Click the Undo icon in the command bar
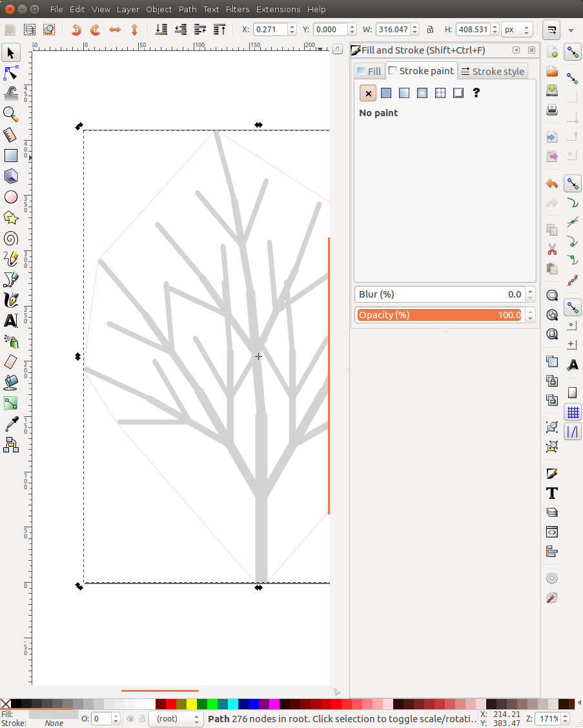The image size is (583, 728). point(76,29)
